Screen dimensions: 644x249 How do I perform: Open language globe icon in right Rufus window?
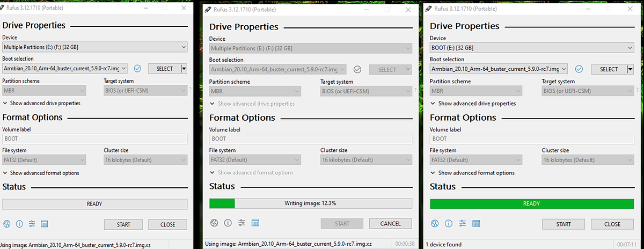point(435,224)
